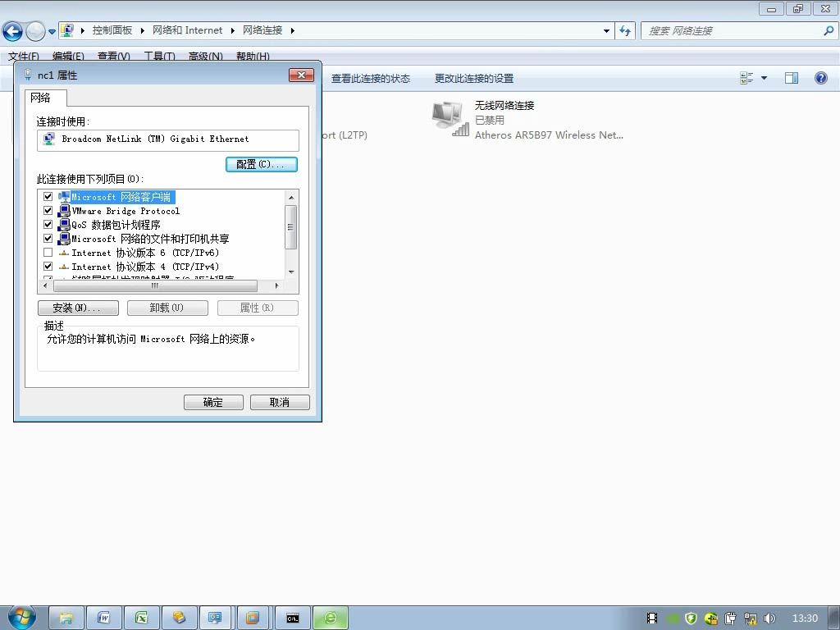Open Windows Explorer from the taskbar
This screenshot has height=630, width=840.
[66, 619]
